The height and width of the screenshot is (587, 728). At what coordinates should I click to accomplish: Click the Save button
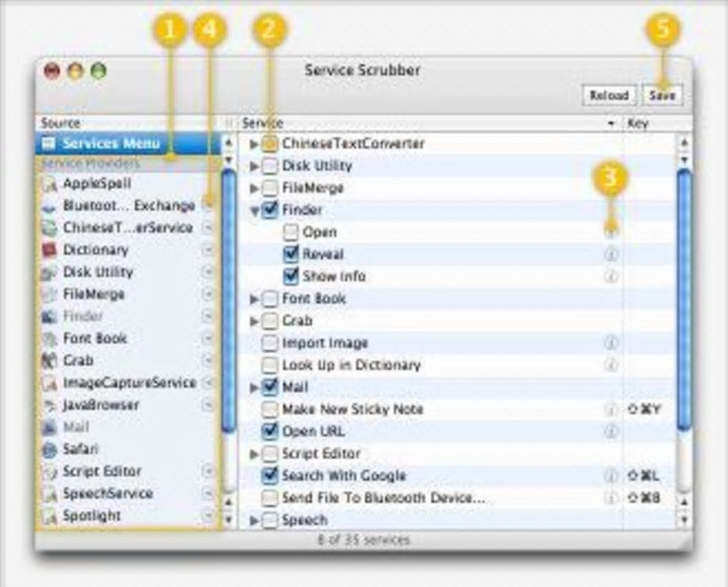[662, 95]
